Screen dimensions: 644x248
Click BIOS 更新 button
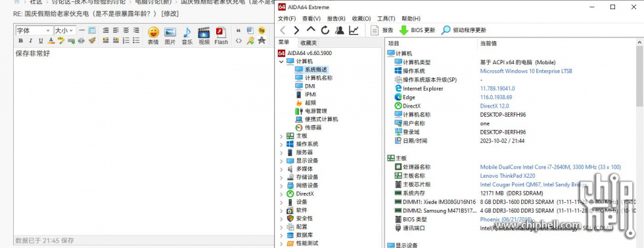pyautogui.click(x=417, y=30)
